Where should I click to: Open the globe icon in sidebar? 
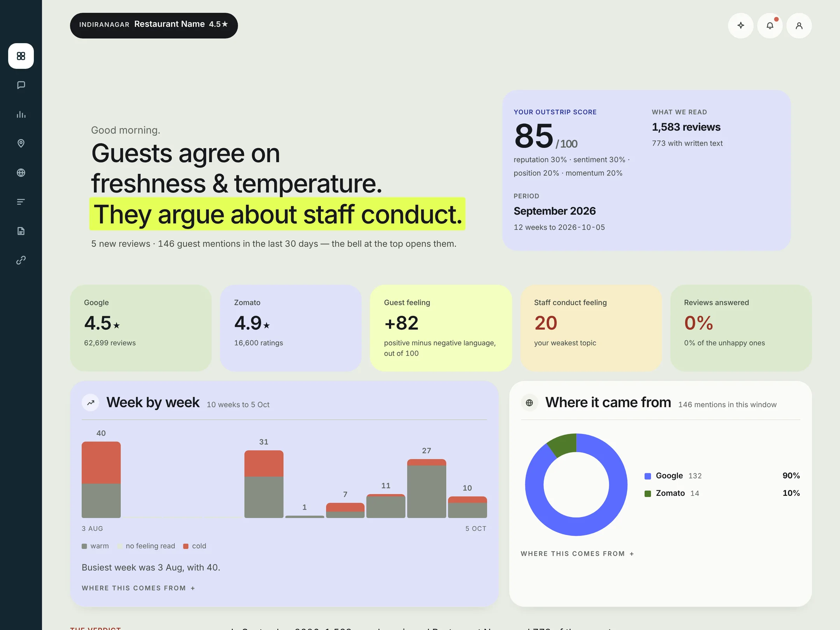(21, 173)
